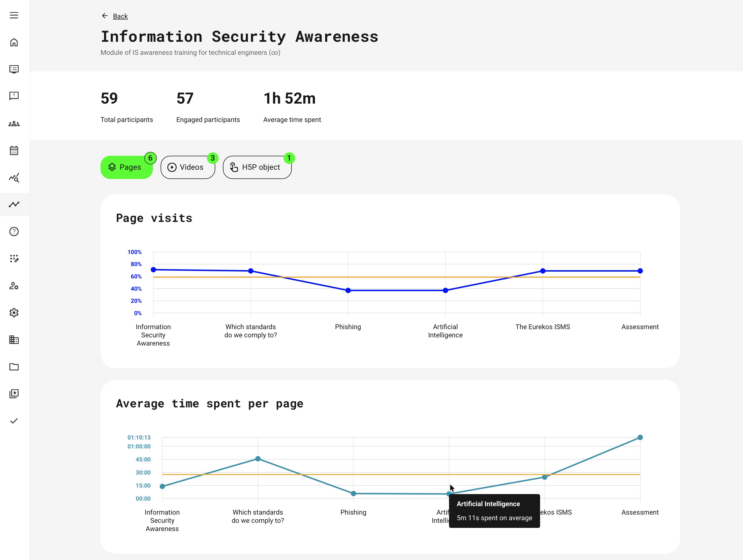Toggle the Pages filter off
Screen dimensions: 743x560
point(127,167)
